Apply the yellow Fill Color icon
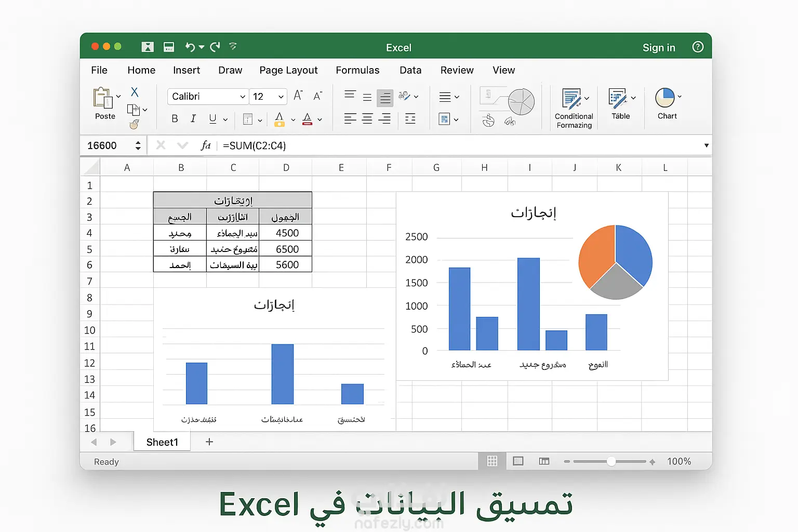Image resolution: width=798 pixels, height=532 pixels. 280,119
